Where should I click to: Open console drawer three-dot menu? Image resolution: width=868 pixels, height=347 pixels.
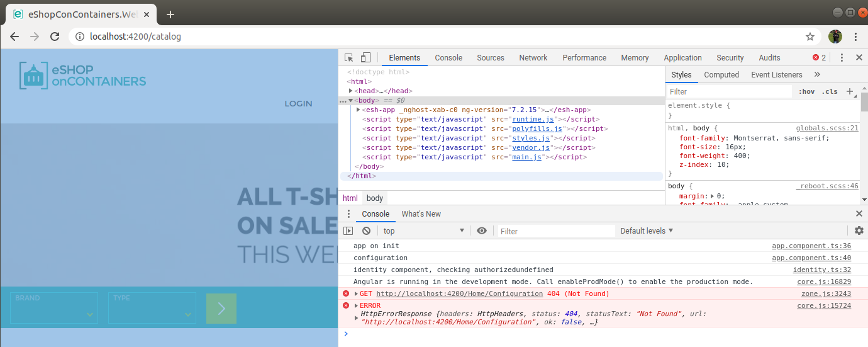click(x=348, y=214)
